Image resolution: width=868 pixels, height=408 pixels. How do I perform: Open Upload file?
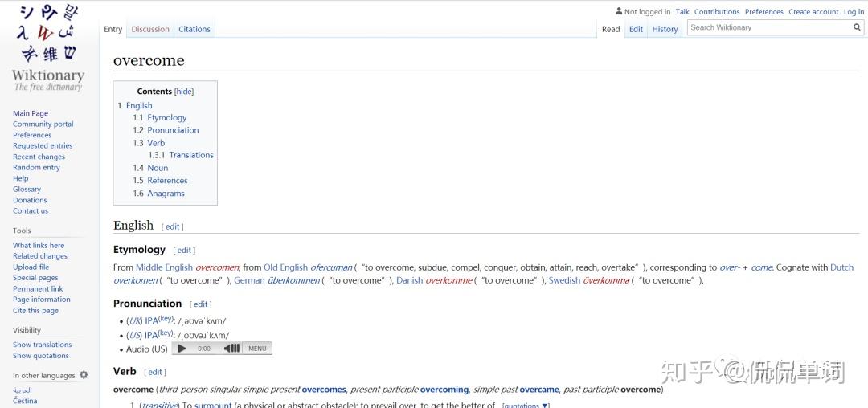coord(31,267)
